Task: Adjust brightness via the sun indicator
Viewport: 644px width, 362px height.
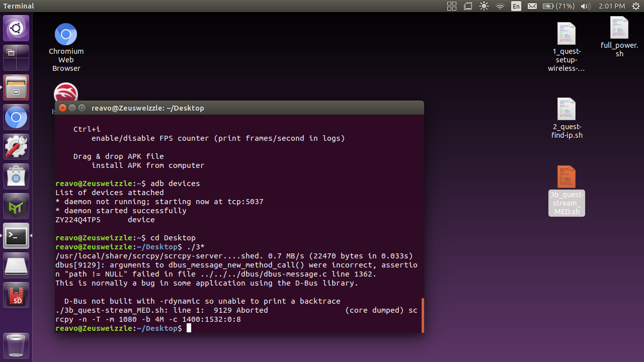Action: [x=484, y=6]
